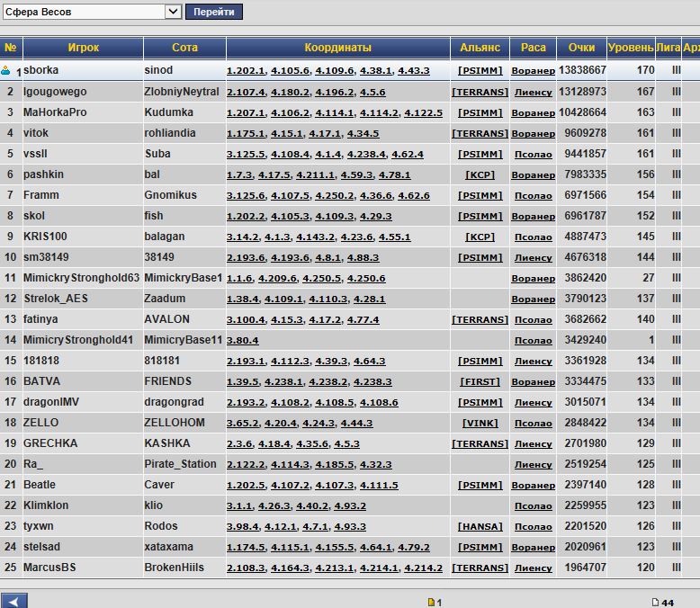Screen dimensions: 700x608
Task: Click the Лиенсу race link for GRECHKA
Action: point(533,443)
